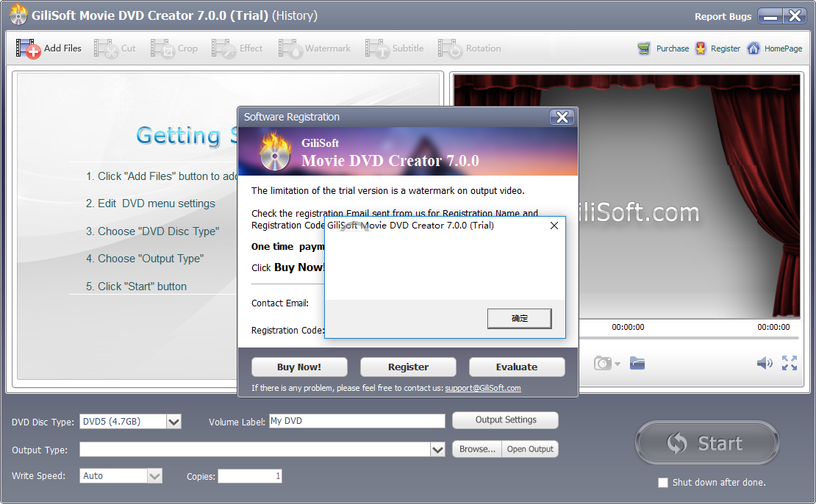816x504 pixels.
Task: Open HomePage via house icon
Action: pos(753,48)
